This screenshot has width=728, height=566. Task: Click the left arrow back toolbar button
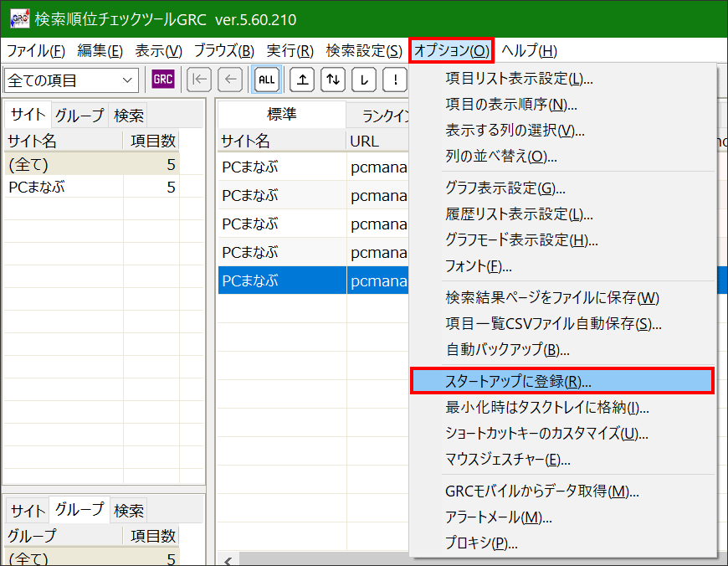tap(230, 80)
